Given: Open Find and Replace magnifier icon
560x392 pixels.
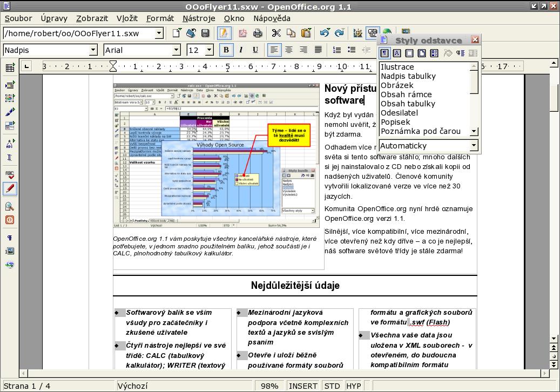Looking at the screenshot, I should click(10, 206).
